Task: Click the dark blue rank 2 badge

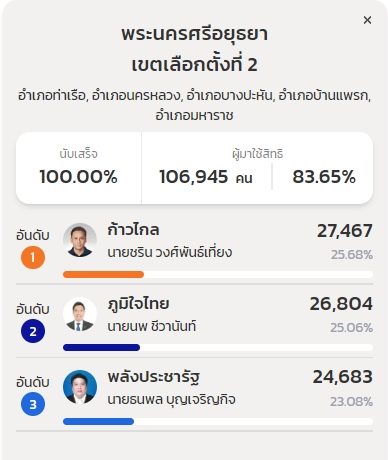Action: pos(33,331)
